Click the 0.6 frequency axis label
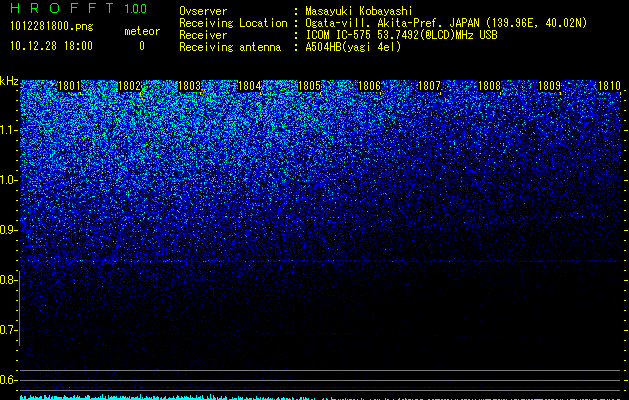This screenshot has height=400, width=629. 8,380
